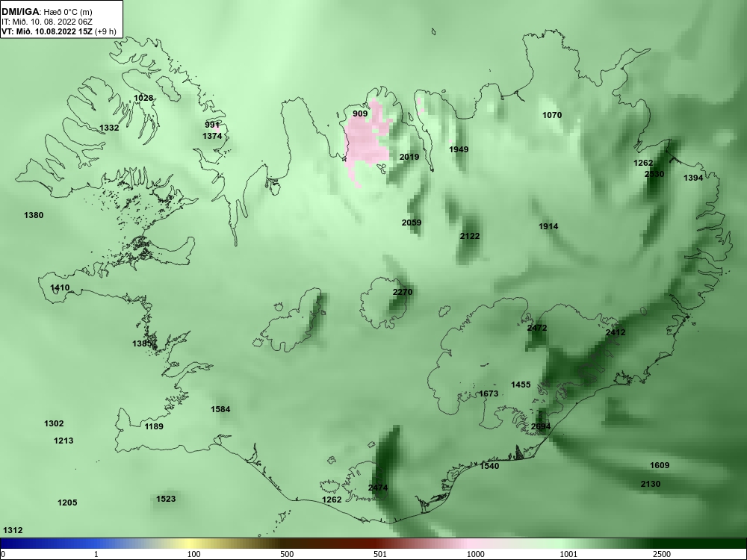The image size is (747, 560).
Task: Click the offshore value 1205
Action: (x=67, y=503)
